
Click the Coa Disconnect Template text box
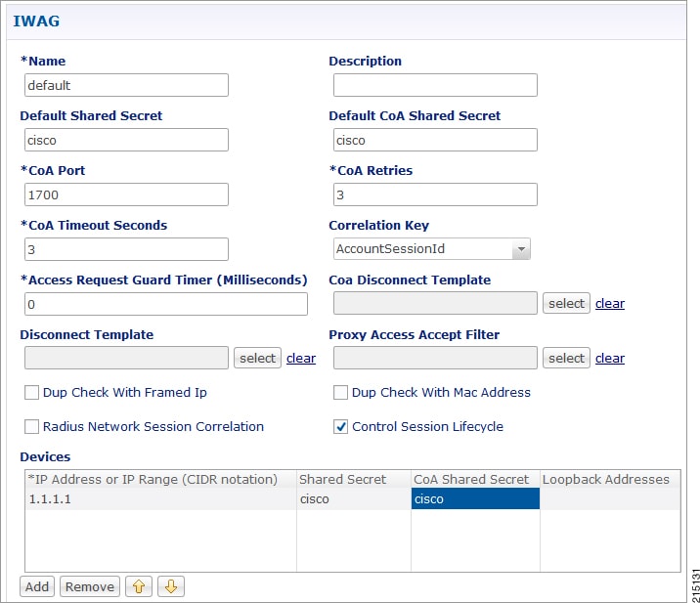(435, 304)
